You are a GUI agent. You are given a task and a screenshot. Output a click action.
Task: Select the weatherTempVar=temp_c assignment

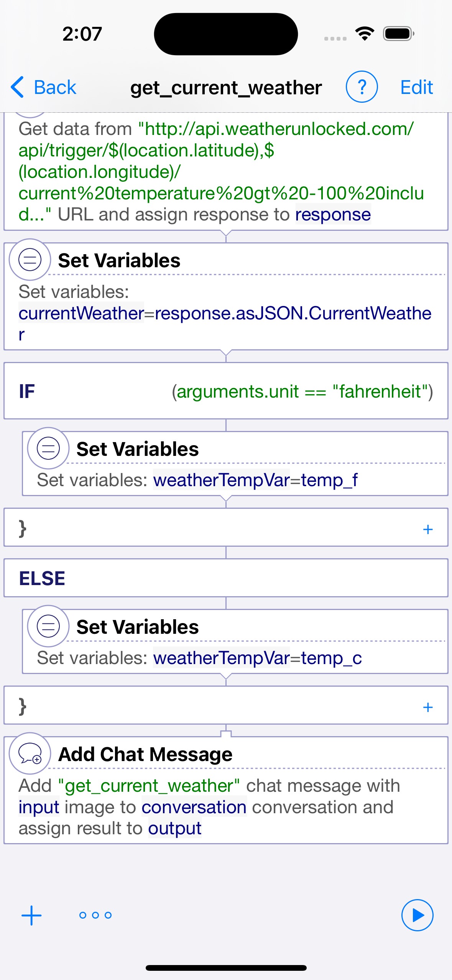coord(258,658)
